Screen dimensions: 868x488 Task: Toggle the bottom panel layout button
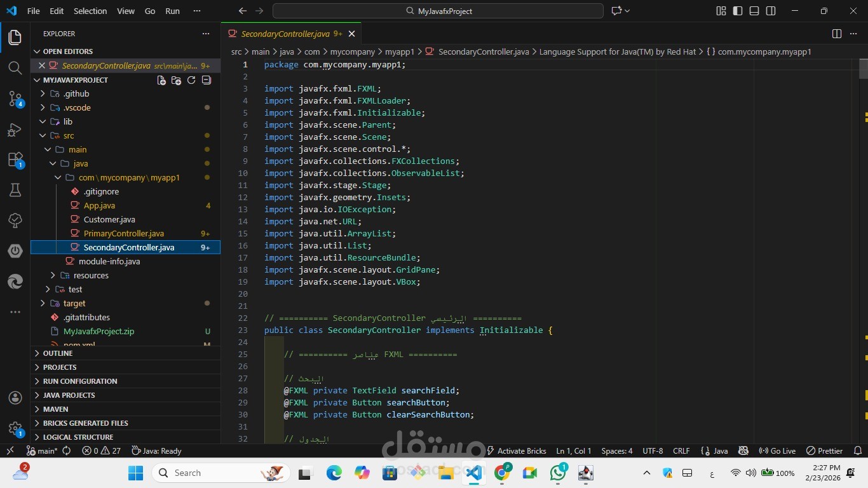pos(754,11)
